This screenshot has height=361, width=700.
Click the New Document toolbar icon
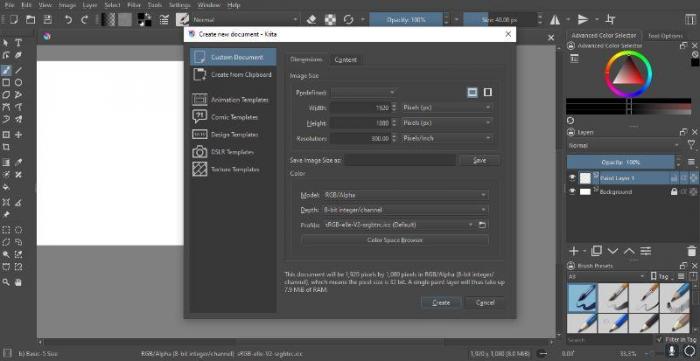pyautogui.click(x=14, y=20)
